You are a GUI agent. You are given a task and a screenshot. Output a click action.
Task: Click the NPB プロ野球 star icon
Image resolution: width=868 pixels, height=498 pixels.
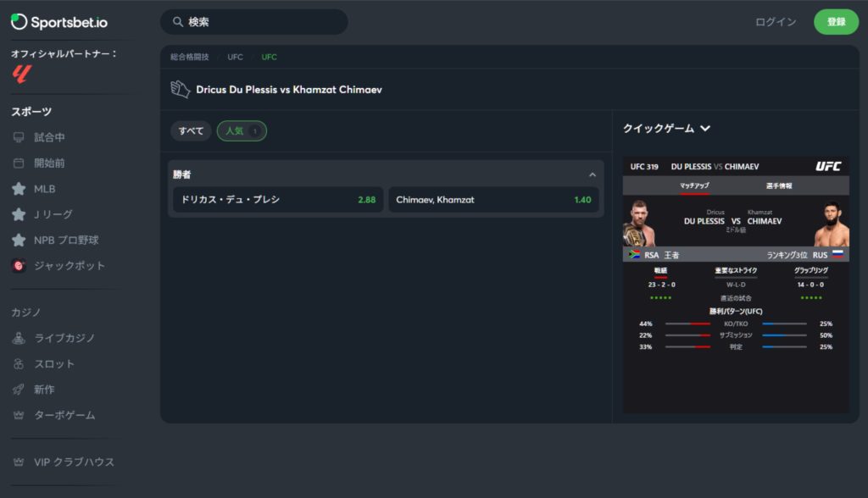pos(19,241)
